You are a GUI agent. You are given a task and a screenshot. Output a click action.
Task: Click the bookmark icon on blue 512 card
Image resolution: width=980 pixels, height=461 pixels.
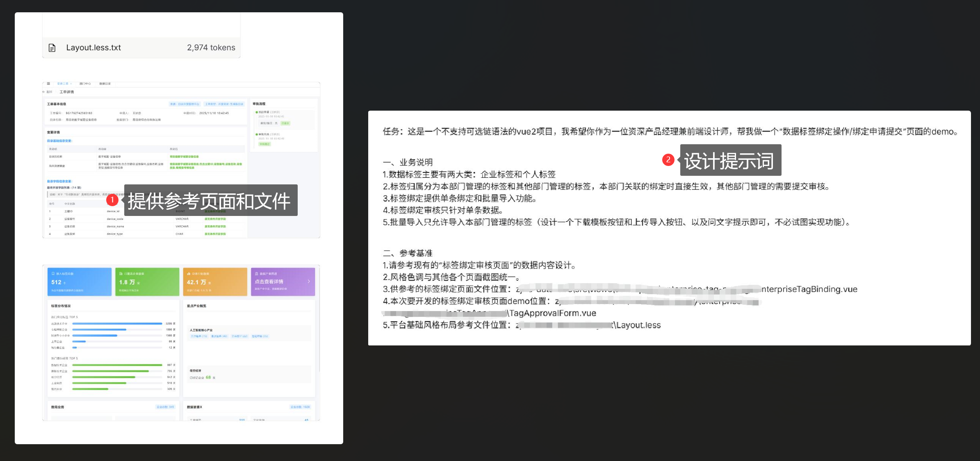53,274
